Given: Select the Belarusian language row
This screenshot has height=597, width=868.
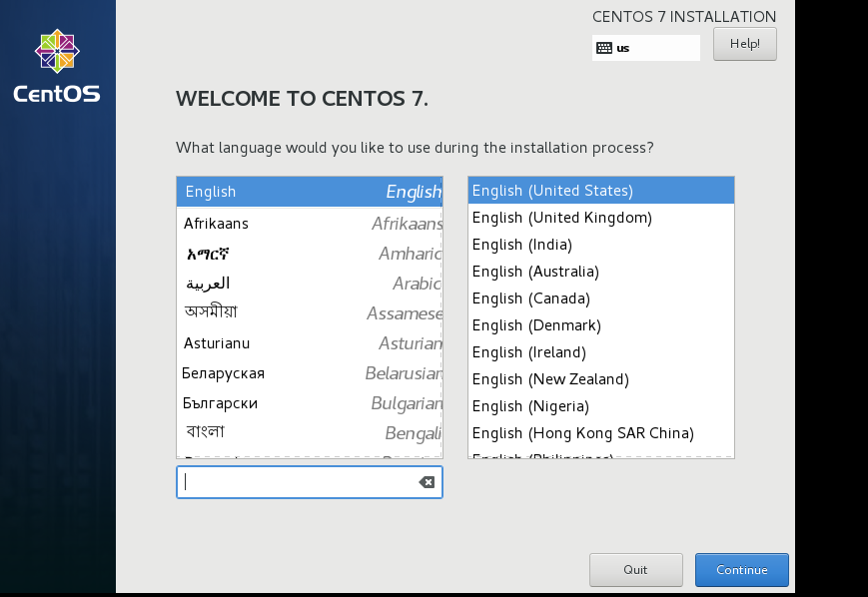Looking at the screenshot, I should tap(310, 373).
